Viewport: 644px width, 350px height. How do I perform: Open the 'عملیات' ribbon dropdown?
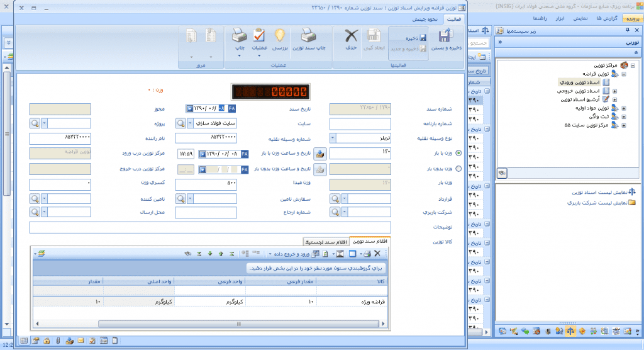(x=259, y=55)
